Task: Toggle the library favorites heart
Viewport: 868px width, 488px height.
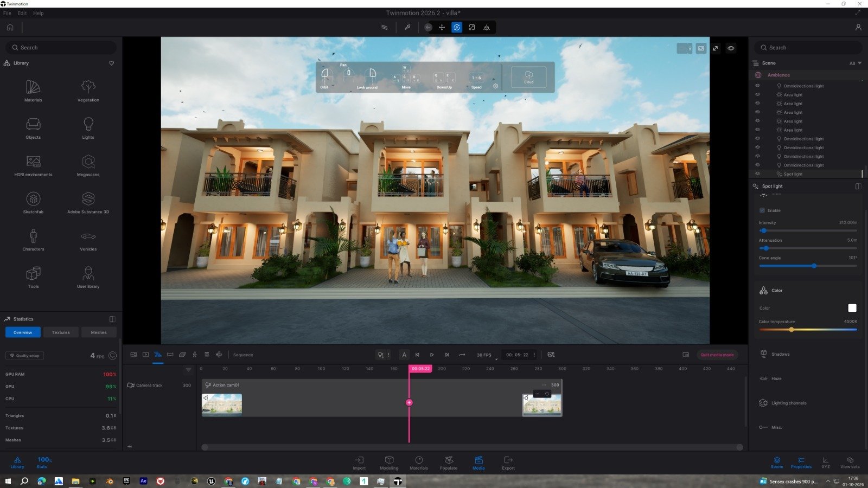Action: pos(112,63)
